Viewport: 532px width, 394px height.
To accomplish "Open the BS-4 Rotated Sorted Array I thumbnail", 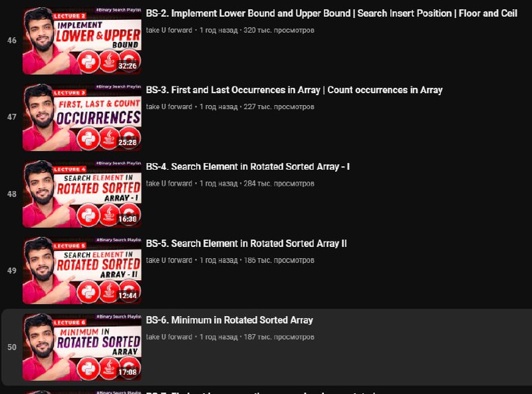I will point(82,194).
